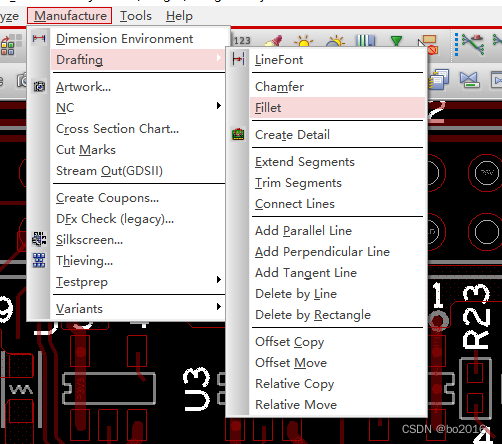Click the highlight brush toolbar icon
502x444 pixels.
click(x=273, y=41)
